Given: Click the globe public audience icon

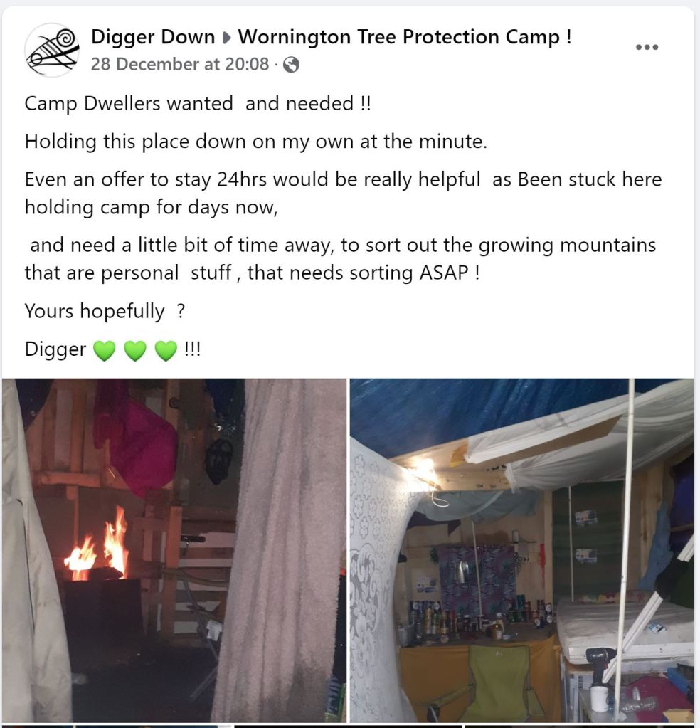Looking at the screenshot, I should click(x=291, y=65).
